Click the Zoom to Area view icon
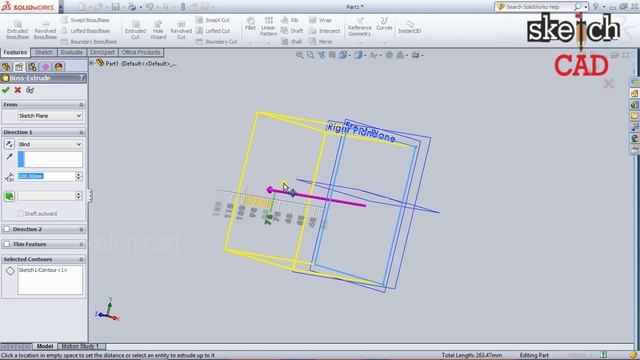Screen dimensions: 640x360 pyautogui.click(x=311, y=55)
